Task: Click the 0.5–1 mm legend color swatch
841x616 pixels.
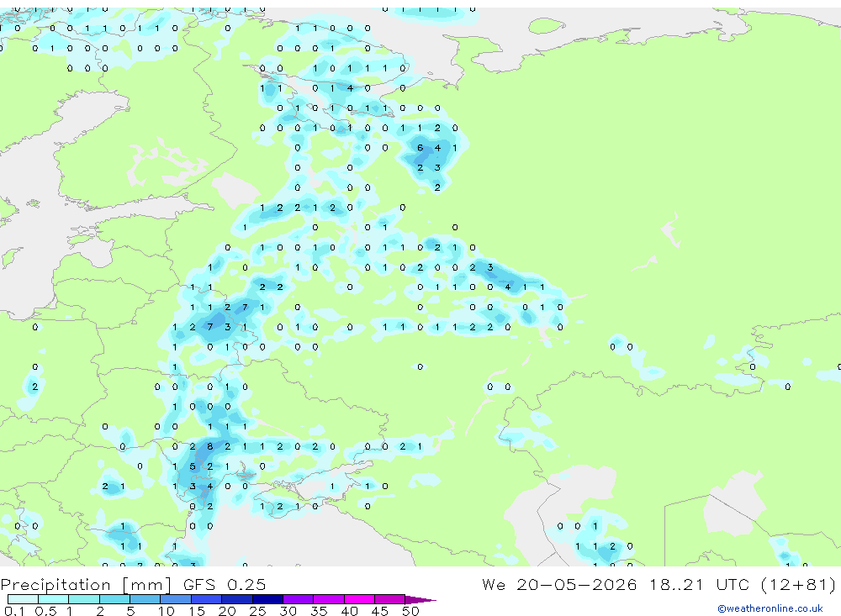Action: click(x=54, y=599)
